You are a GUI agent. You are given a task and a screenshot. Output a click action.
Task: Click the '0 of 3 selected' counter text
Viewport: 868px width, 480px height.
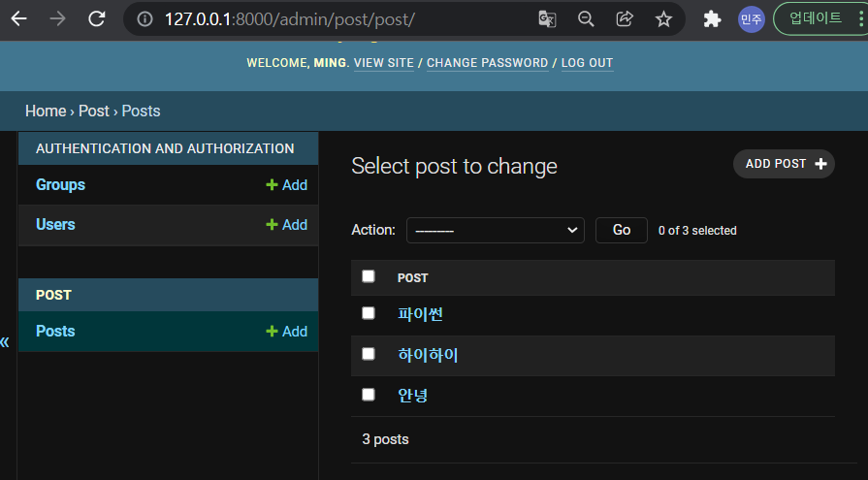pos(697,231)
